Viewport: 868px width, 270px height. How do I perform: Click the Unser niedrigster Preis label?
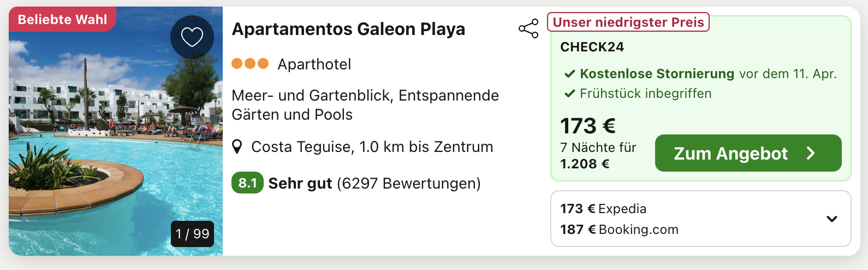(628, 22)
